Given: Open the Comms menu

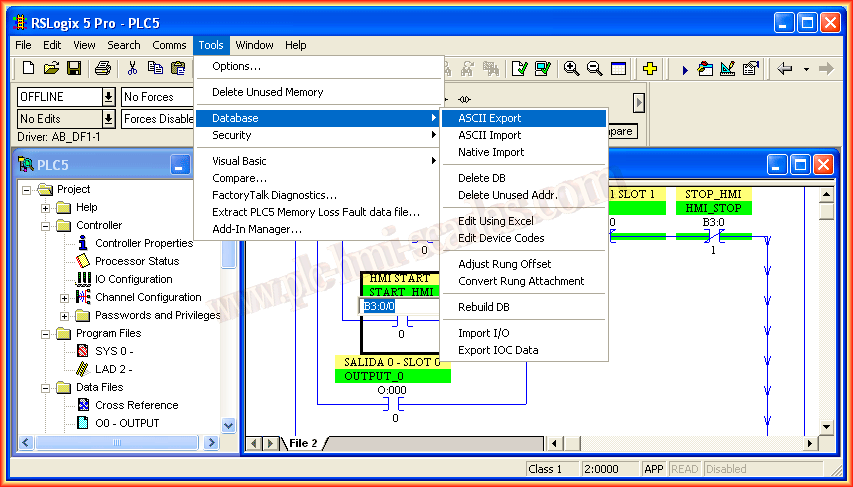Looking at the screenshot, I should 169,45.
